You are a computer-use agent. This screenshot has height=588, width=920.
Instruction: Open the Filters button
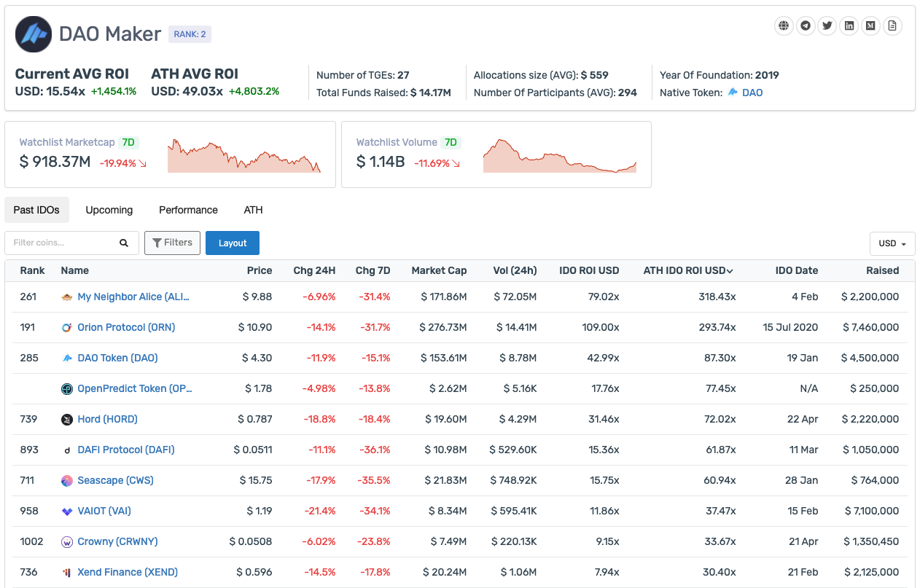pyautogui.click(x=172, y=243)
